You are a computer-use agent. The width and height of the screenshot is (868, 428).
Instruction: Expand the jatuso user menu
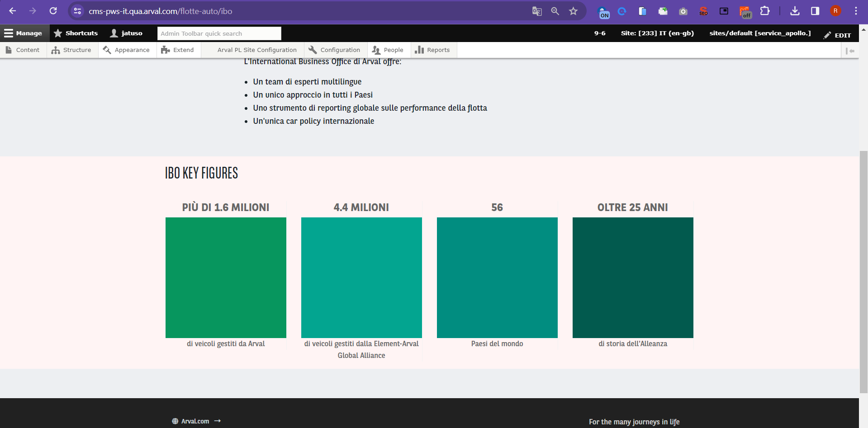click(127, 33)
